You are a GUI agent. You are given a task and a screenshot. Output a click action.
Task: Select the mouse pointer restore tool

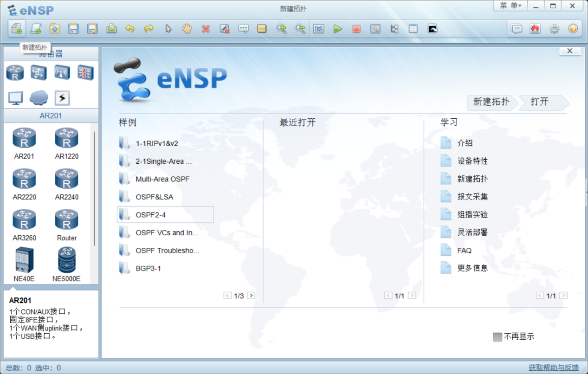(x=168, y=29)
